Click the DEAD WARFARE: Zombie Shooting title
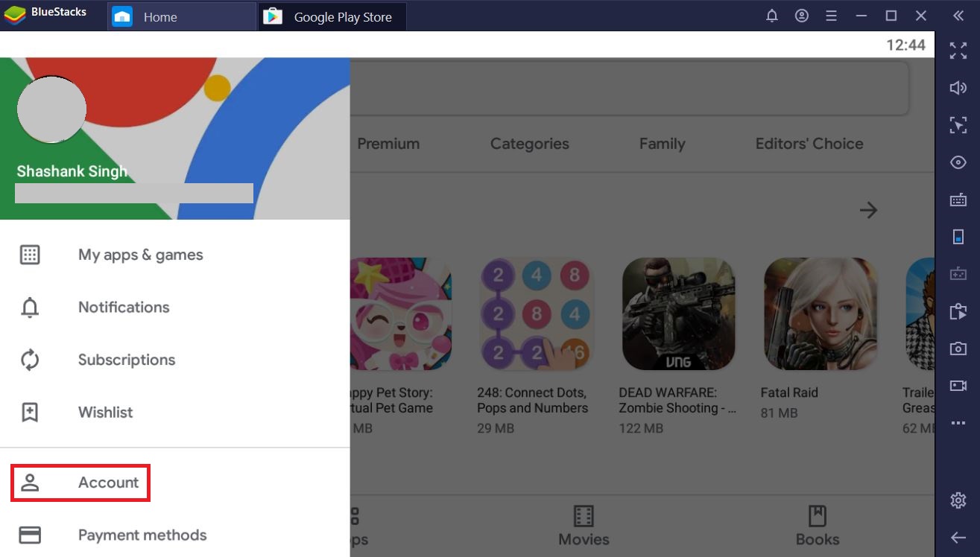The image size is (980, 557). (x=677, y=401)
